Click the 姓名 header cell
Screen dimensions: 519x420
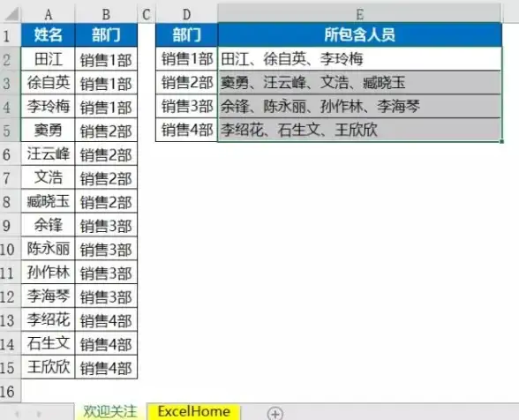(49, 34)
